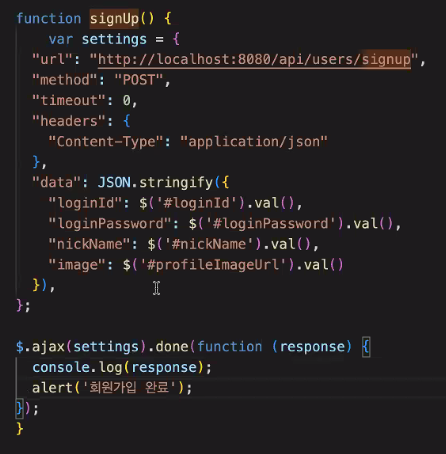
Task: Click the "url" key text
Action: (x=52, y=59)
